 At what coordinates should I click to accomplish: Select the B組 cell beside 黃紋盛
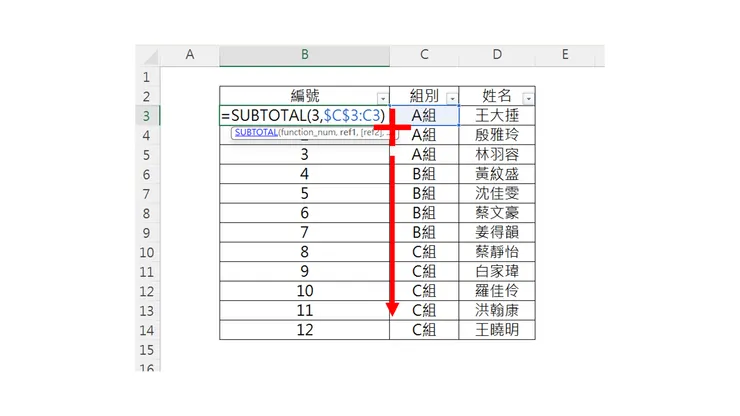coord(424,174)
